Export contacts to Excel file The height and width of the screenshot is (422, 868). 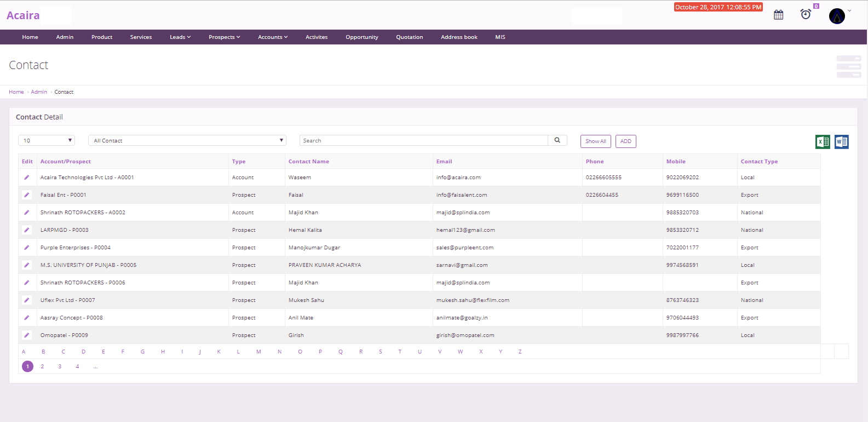click(823, 142)
